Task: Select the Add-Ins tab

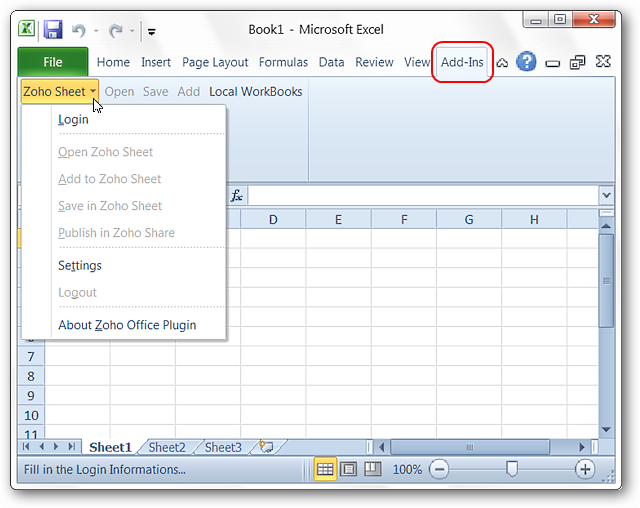Action: (x=462, y=62)
